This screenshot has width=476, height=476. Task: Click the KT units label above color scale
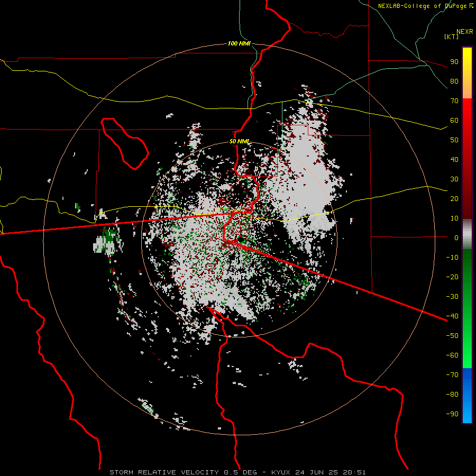(452, 36)
